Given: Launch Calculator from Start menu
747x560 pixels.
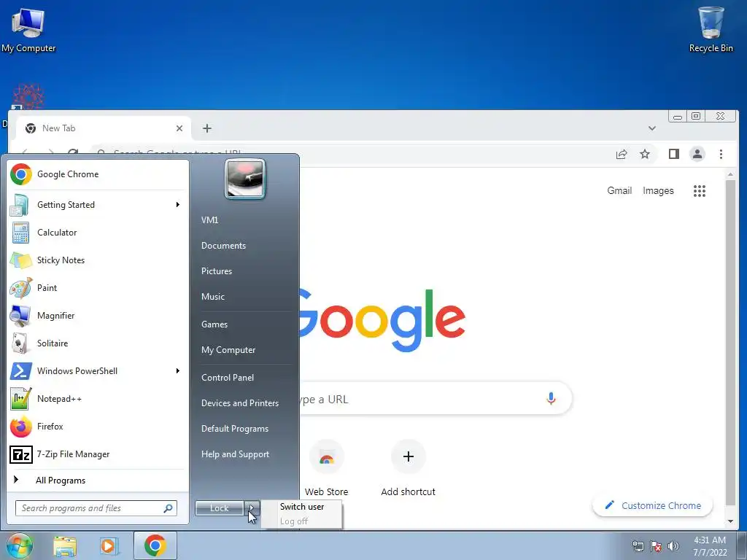Looking at the screenshot, I should (x=97, y=233).
